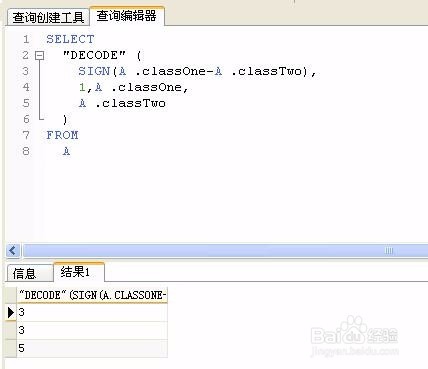428x369 pixels.
Task: Click the current row indicator arrow
Action: pos(11,312)
